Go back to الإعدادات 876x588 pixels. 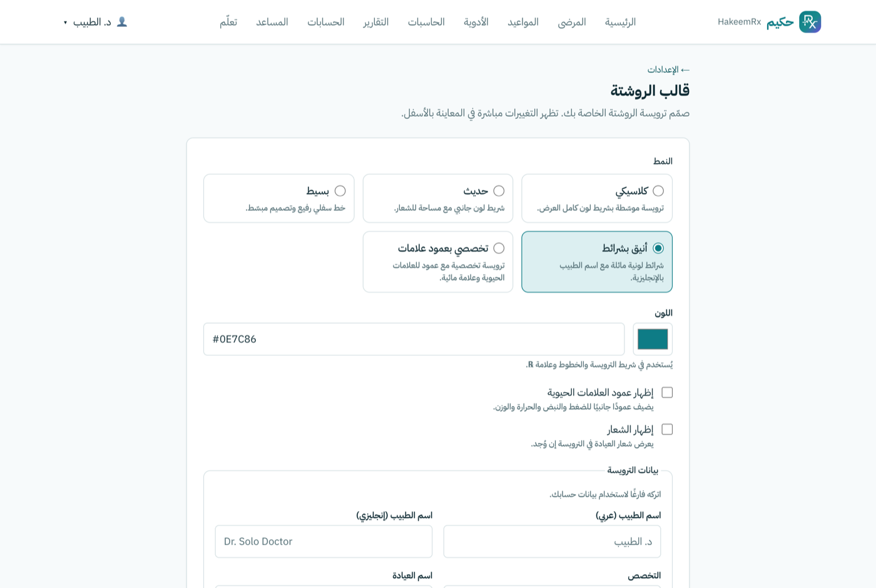(668, 69)
